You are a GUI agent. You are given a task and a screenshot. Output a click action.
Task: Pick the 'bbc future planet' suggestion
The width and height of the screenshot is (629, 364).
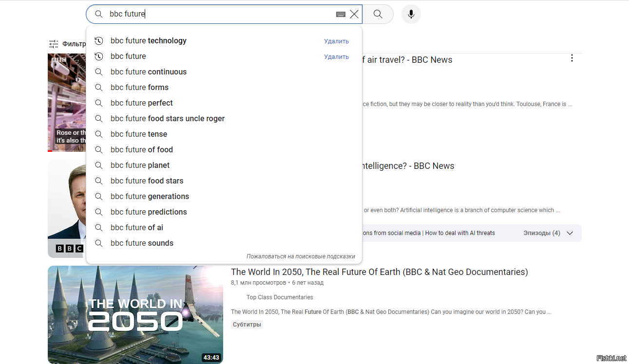click(140, 165)
